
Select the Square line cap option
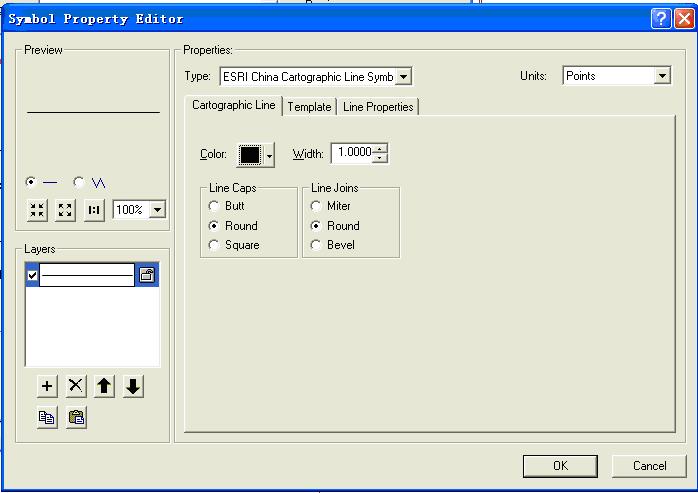(x=214, y=245)
